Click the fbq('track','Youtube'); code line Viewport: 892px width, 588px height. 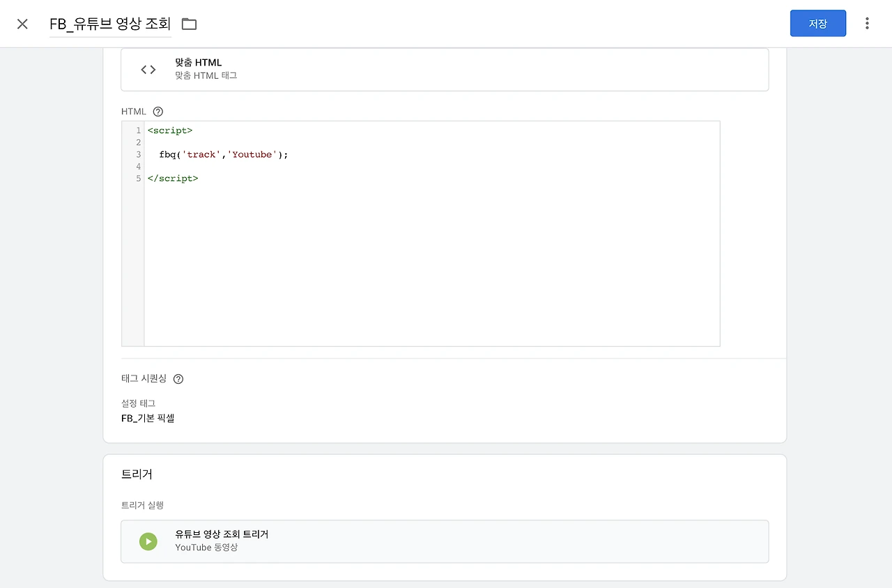click(x=224, y=155)
